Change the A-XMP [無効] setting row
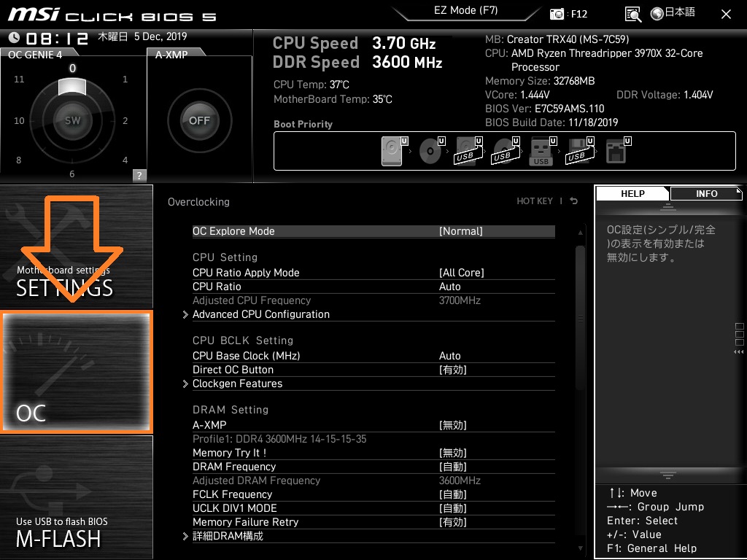 pos(373,425)
